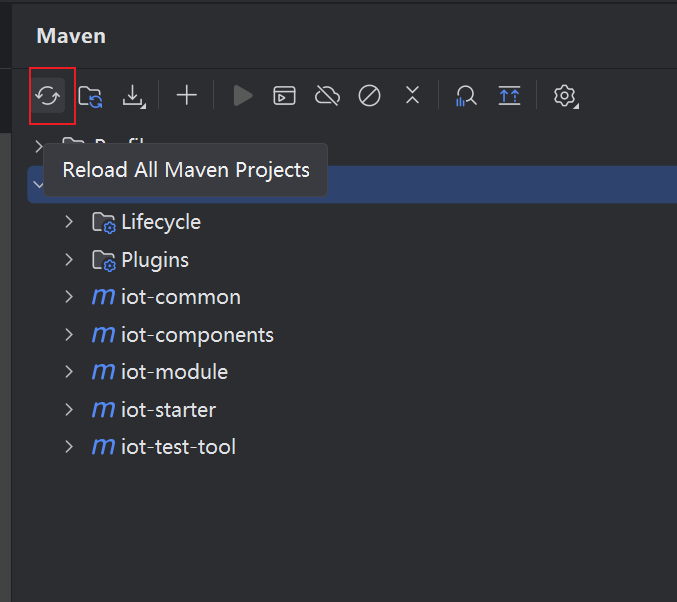This screenshot has height=602, width=677.
Task: Click Generate Sources and Update Folders icon
Action: (x=91, y=96)
